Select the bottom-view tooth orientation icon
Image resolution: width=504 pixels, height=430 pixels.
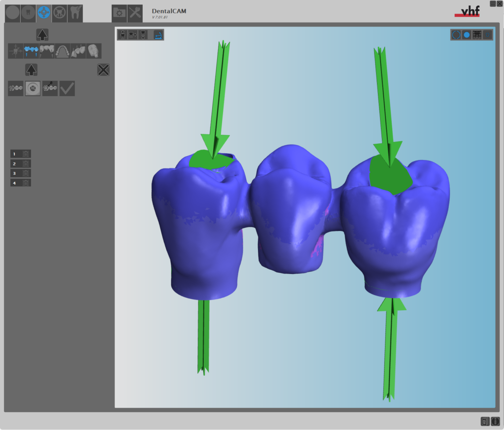point(142,34)
